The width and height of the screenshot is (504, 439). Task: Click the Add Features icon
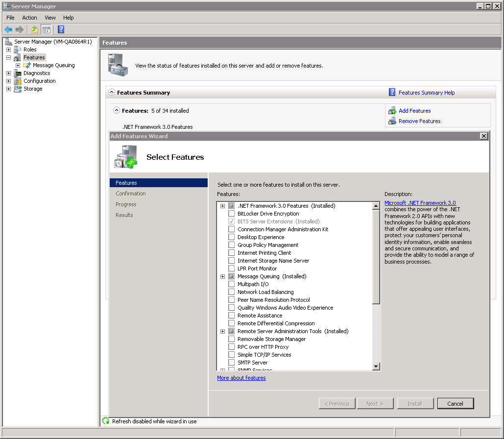392,111
